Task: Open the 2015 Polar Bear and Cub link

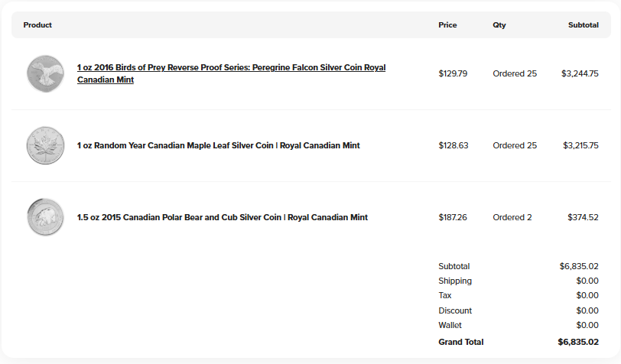Action: (222, 217)
